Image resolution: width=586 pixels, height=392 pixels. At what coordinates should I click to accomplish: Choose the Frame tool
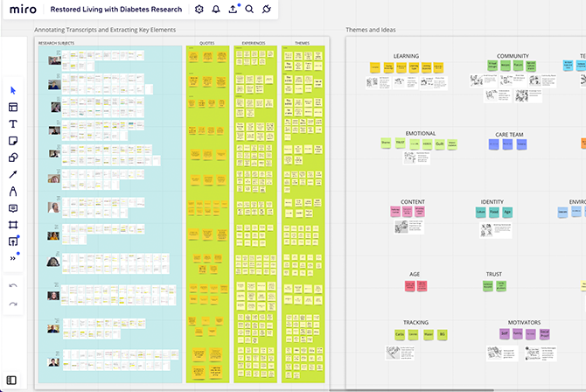pyautogui.click(x=13, y=225)
